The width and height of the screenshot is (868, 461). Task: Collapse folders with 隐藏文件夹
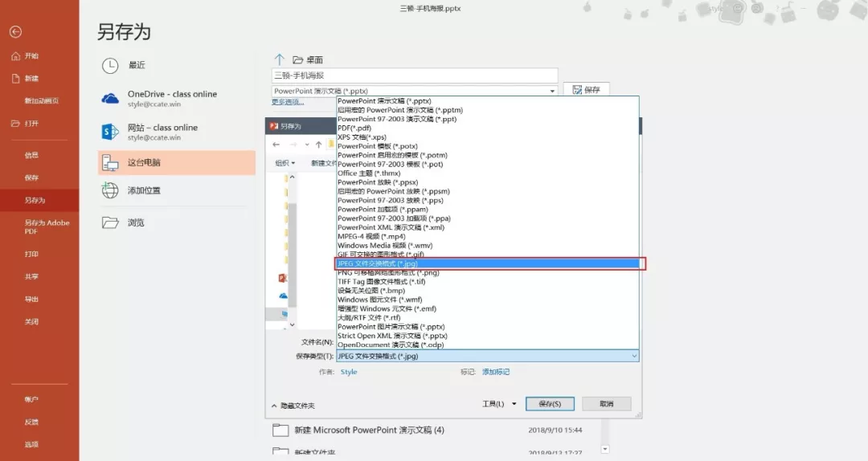click(x=293, y=406)
